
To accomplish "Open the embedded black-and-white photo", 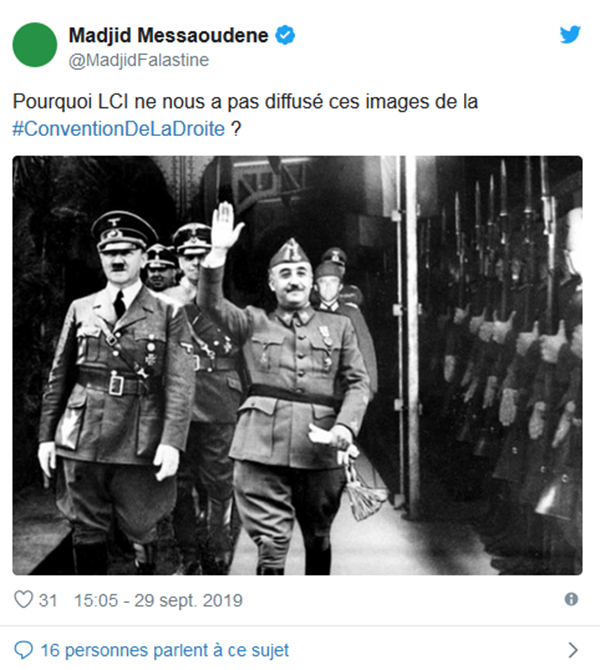I will pos(297,365).
